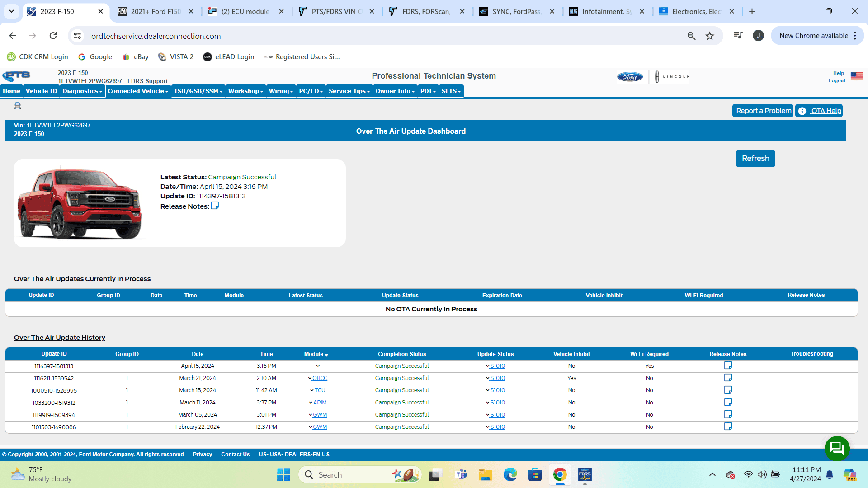Screen dimensions: 868x488
Task: Click the PTS logo
Action: [16, 76]
